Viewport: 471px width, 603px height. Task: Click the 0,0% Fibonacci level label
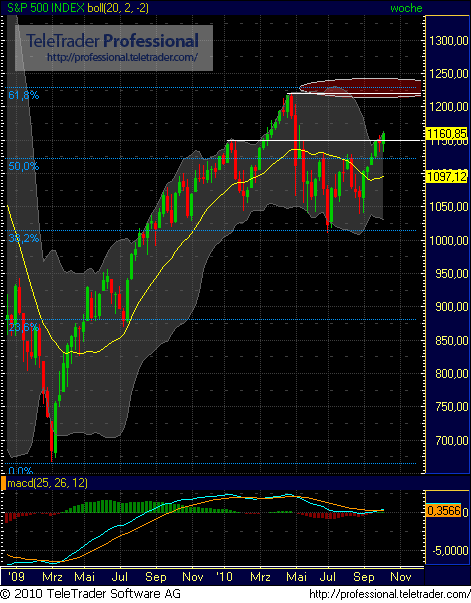click(21, 470)
